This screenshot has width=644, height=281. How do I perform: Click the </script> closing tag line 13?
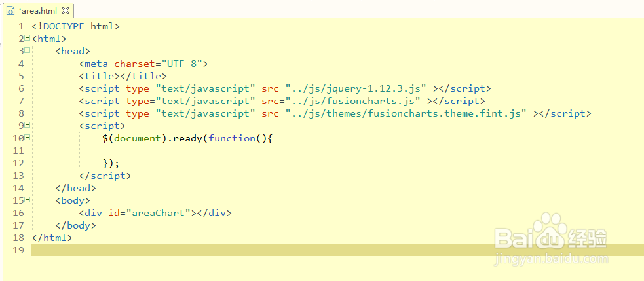tap(105, 176)
